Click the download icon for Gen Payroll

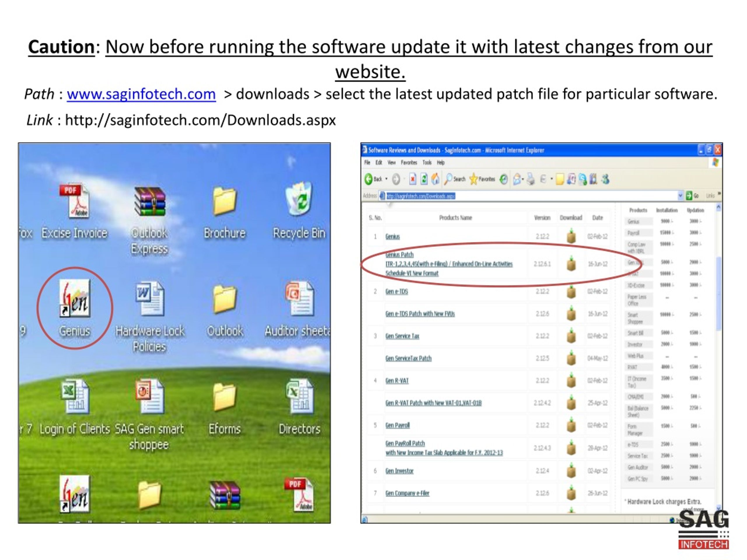point(571,425)
